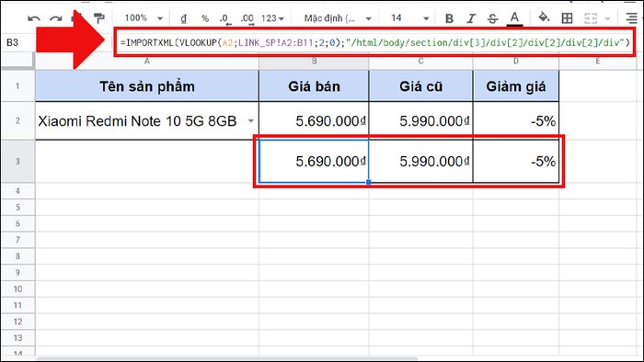Open the horizontal align icon
This screenshot has width=644, height=362.
tap(631, 18)
